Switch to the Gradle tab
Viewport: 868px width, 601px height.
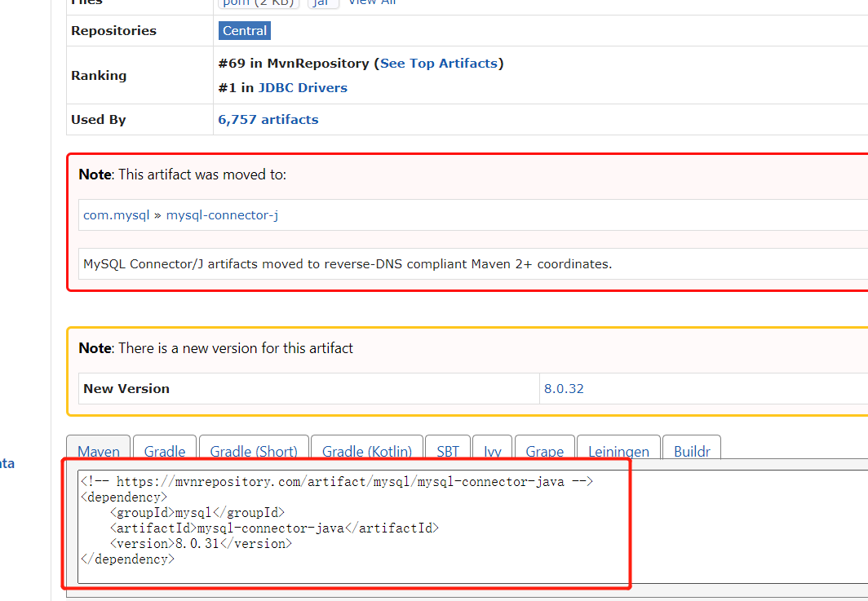coord(165,450)
